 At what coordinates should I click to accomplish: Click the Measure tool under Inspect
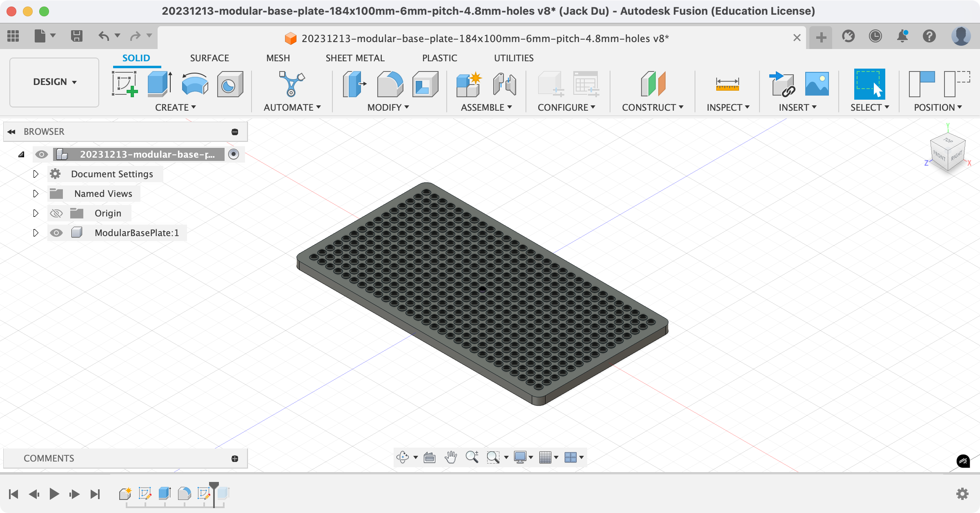pyautogui.click(x=727, y=84)
